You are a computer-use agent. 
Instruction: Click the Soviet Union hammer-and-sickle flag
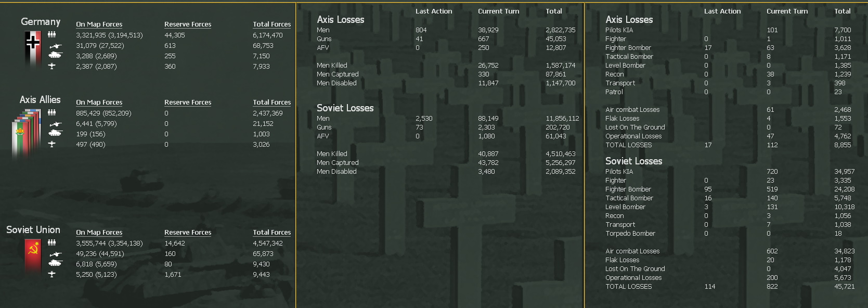click(x=33, y=257)
